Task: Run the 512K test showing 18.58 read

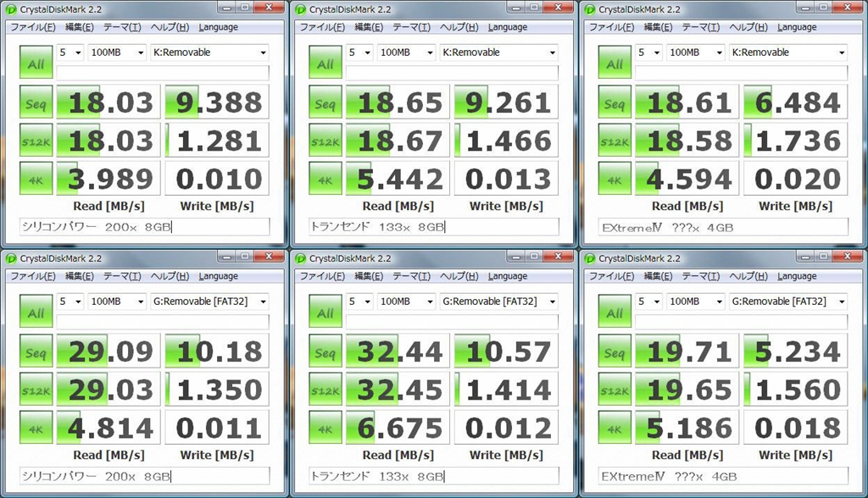Action: [x=615, y=140]
